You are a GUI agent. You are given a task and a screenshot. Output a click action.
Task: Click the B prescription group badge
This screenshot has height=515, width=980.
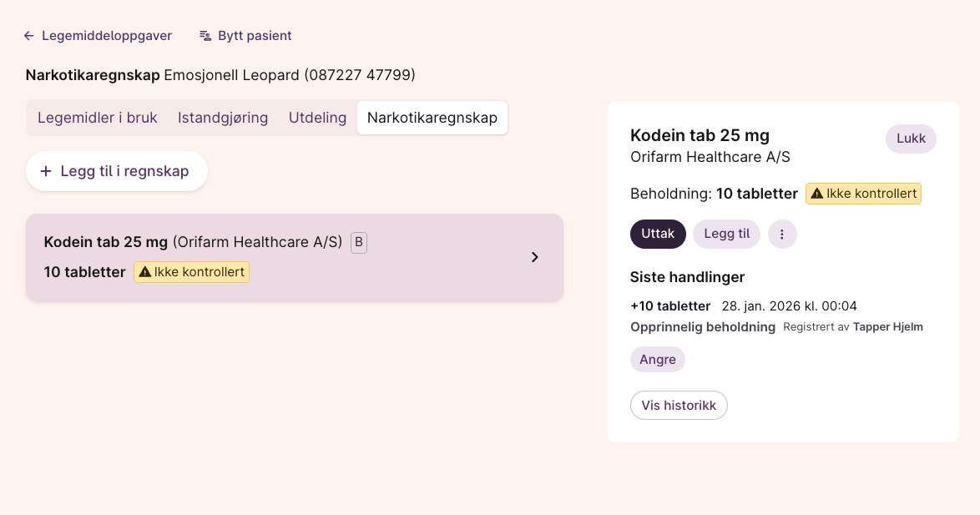[359, 243]
